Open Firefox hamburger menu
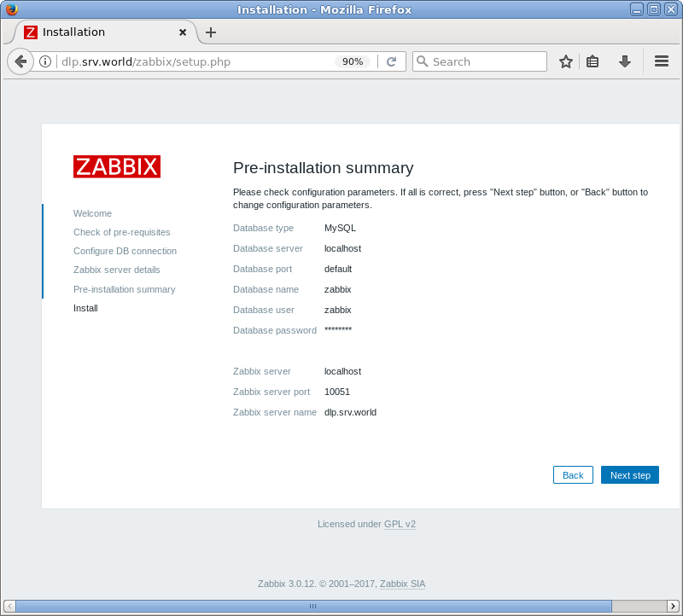Screen dimensions: 683x616 coord(661,61)
